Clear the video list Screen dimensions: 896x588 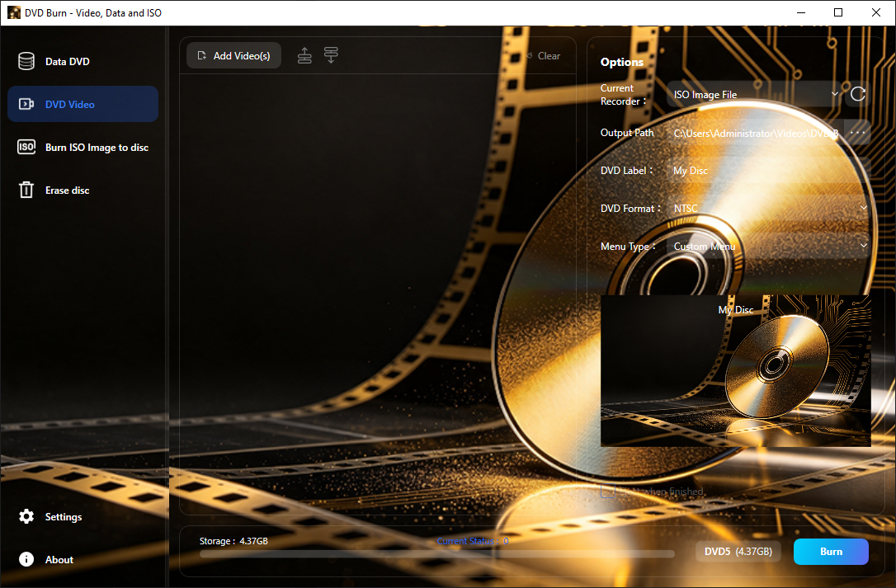544,56
